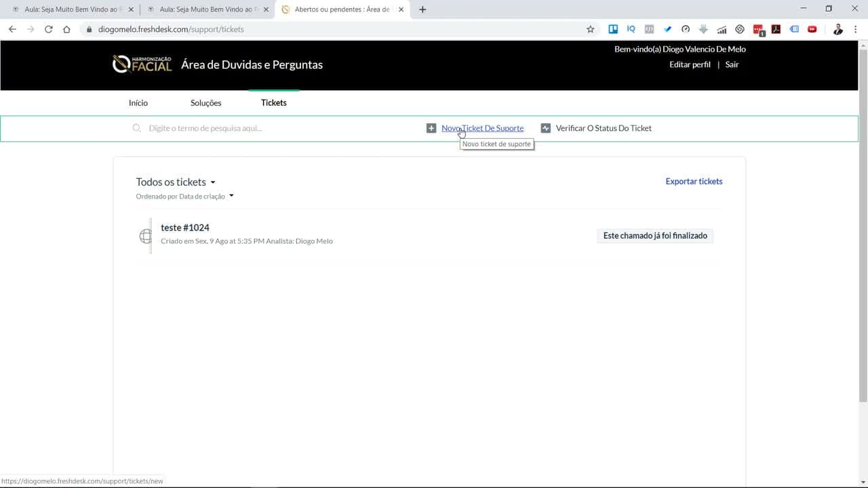Click the search magnifier icon
Image resolution: width=868 pixels, height=488 pixels.
click(137, 128)
